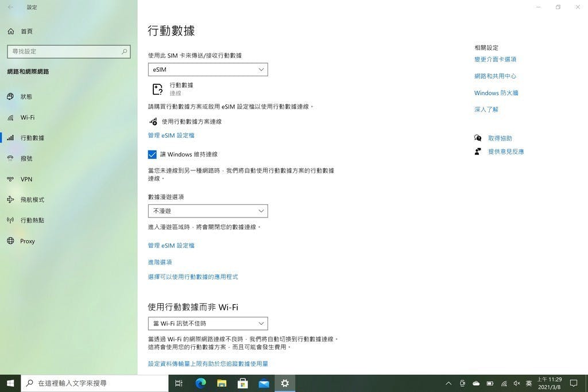Open 網路和共用中心 link
Image resolution: width=588 pixels, height=392 pixels.
click(x=495, y=76)
